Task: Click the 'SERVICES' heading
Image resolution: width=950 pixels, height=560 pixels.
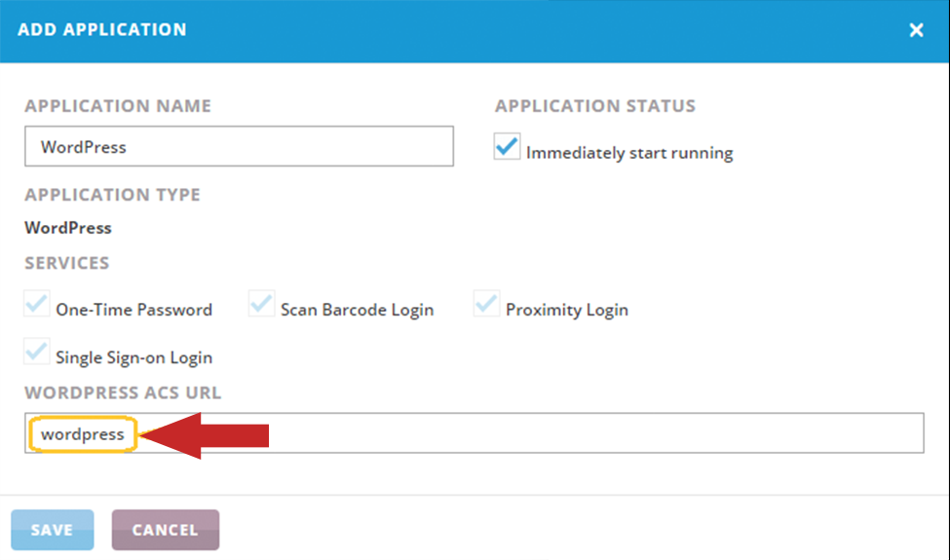Action: [66, 263]
